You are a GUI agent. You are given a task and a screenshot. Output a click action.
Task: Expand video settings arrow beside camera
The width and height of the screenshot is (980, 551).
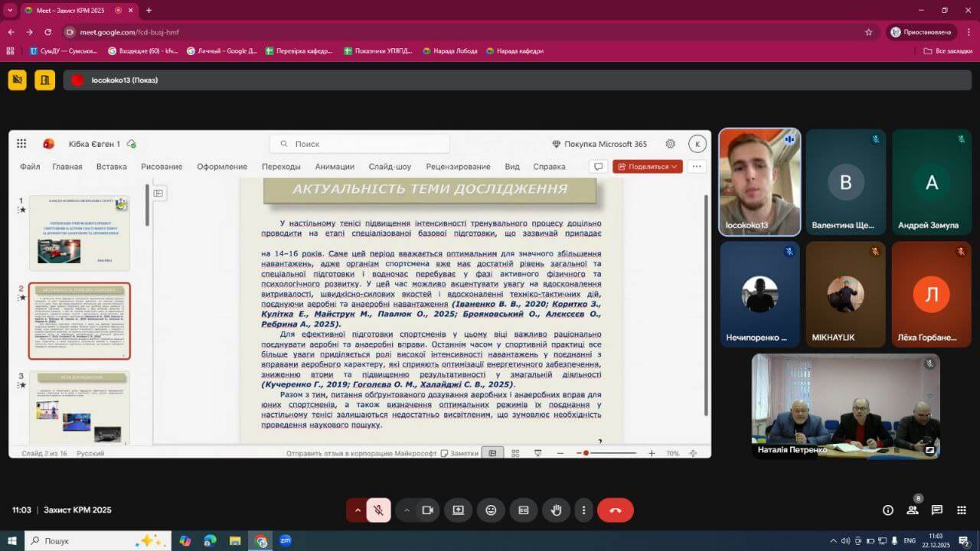(407, 510)
